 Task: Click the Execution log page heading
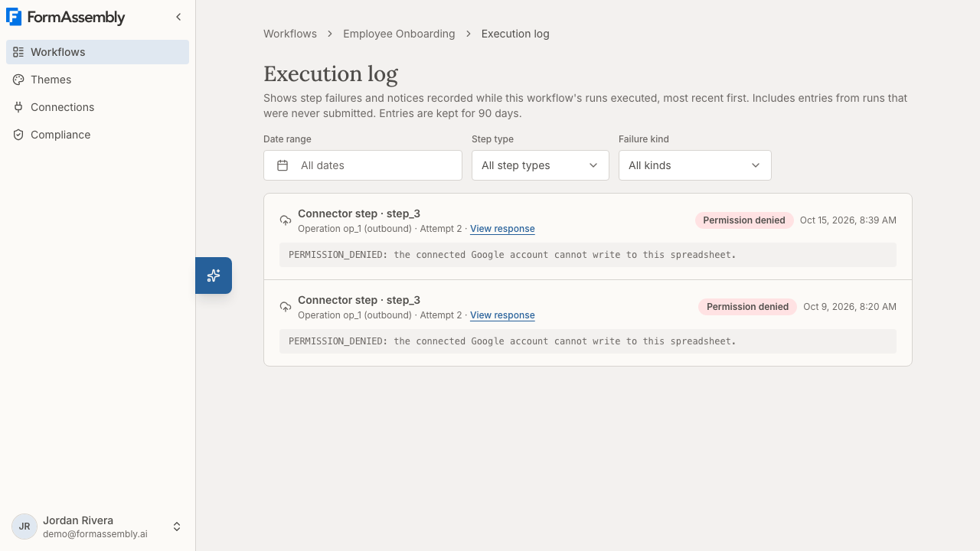point(331,73)
